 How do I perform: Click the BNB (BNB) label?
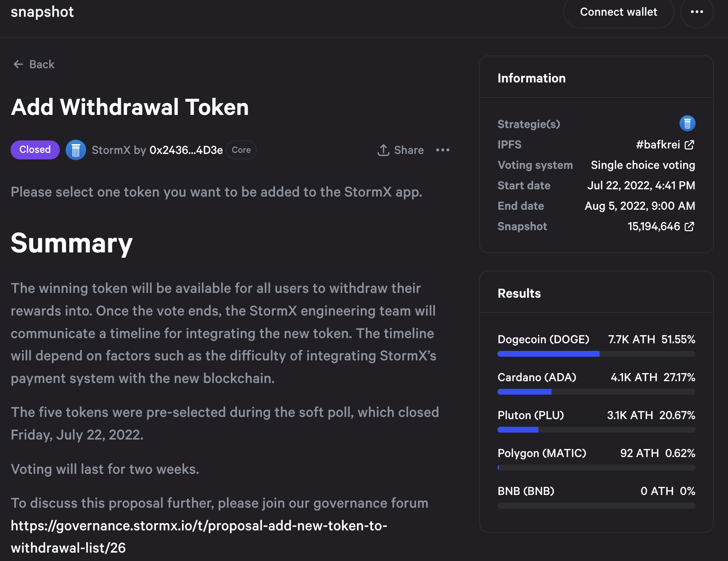(526, 491)
